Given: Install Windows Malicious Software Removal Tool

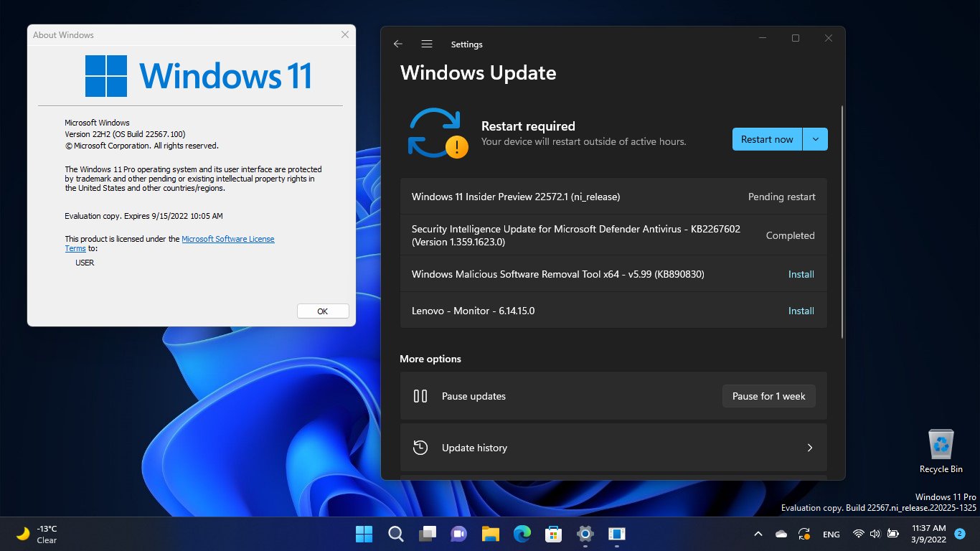Looking at the screenshot, I should pos(801,274).
